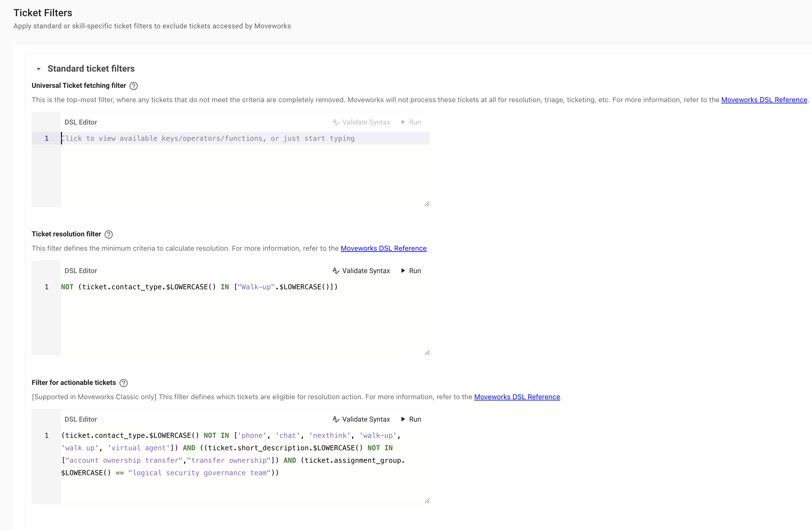
Task: Click 'DSL Editor' label in Universal Ticket fetching editor
Action: [x=81, y=122]
